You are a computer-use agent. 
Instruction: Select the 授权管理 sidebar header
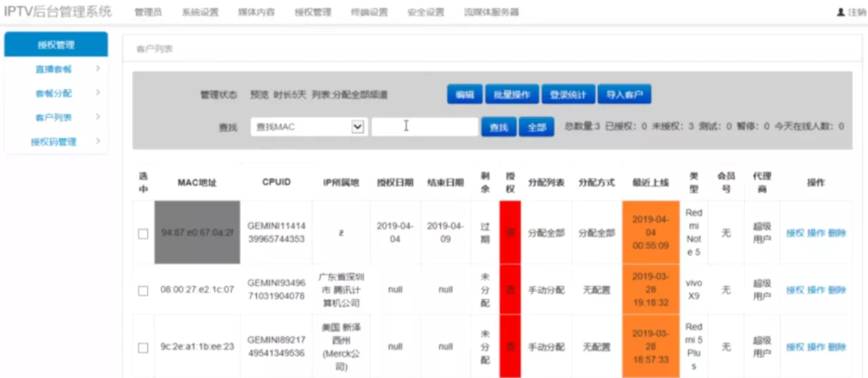click(56, 44)
